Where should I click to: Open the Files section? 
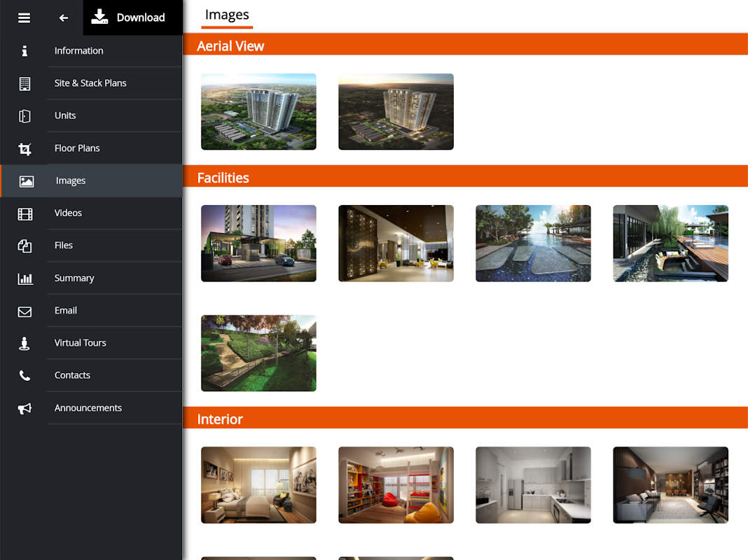point(64,246)
